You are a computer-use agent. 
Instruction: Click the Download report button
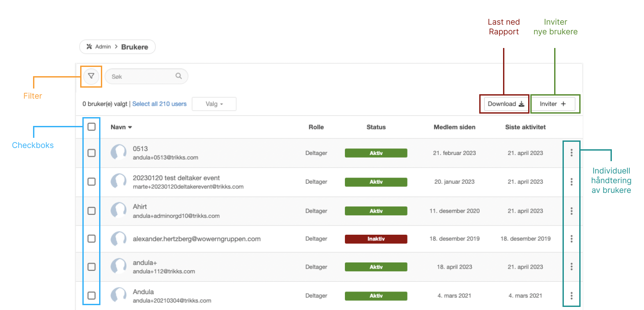[506, 104]
